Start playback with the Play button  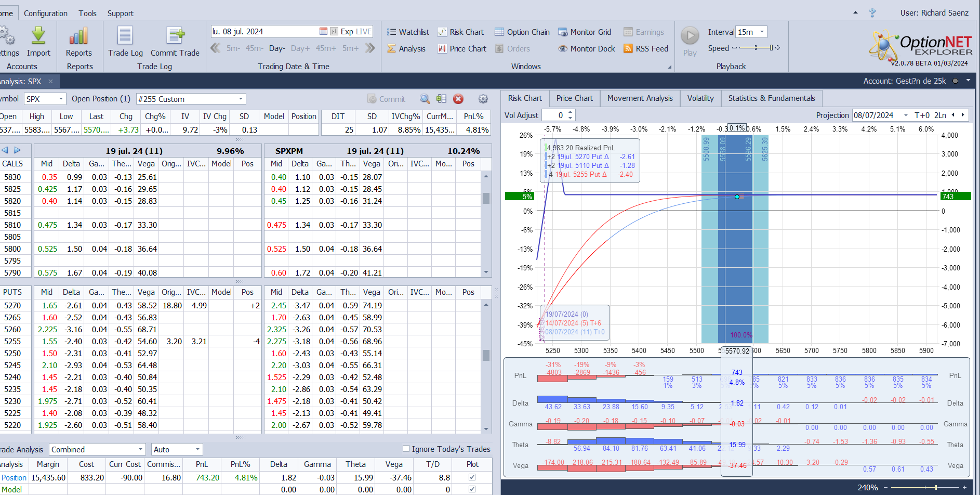(x=690, y=41)
